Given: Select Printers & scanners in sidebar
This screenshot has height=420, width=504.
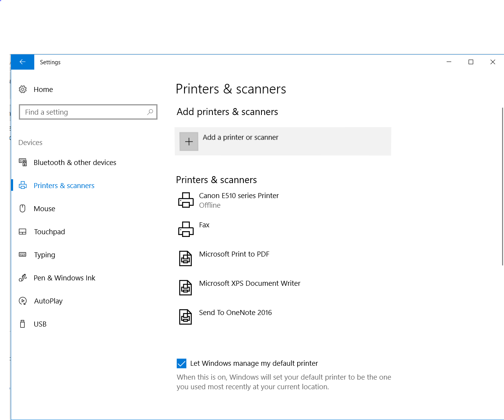Looking at the screenshot, I should tap(64, 185).
